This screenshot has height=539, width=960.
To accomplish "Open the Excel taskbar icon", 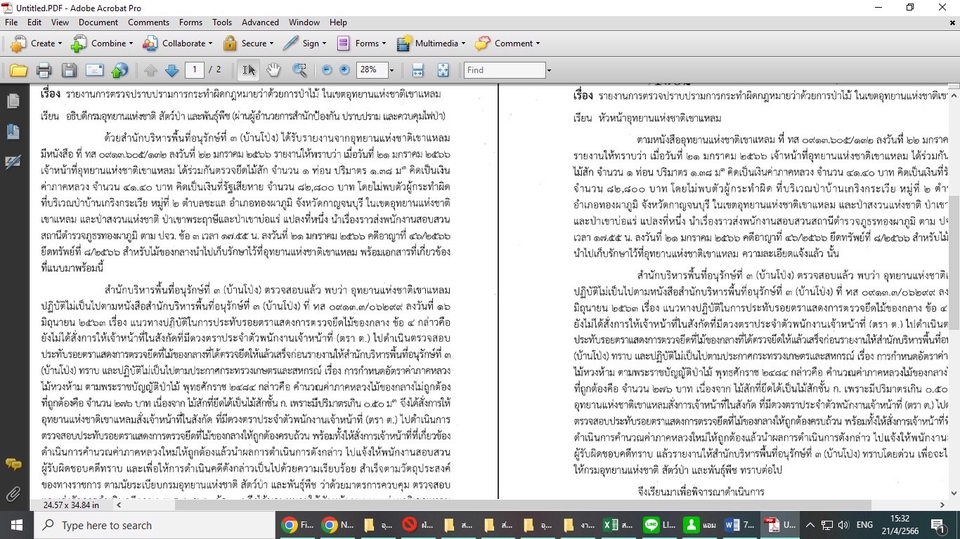I will [618, 525].
